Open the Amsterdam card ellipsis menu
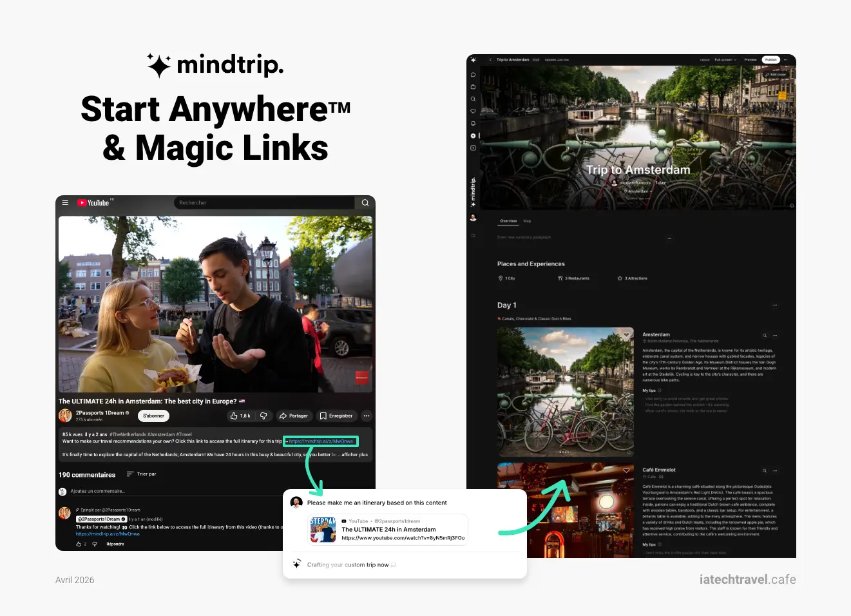The width and height of the screenshot is (851, 616). click(x=775, y=335)
